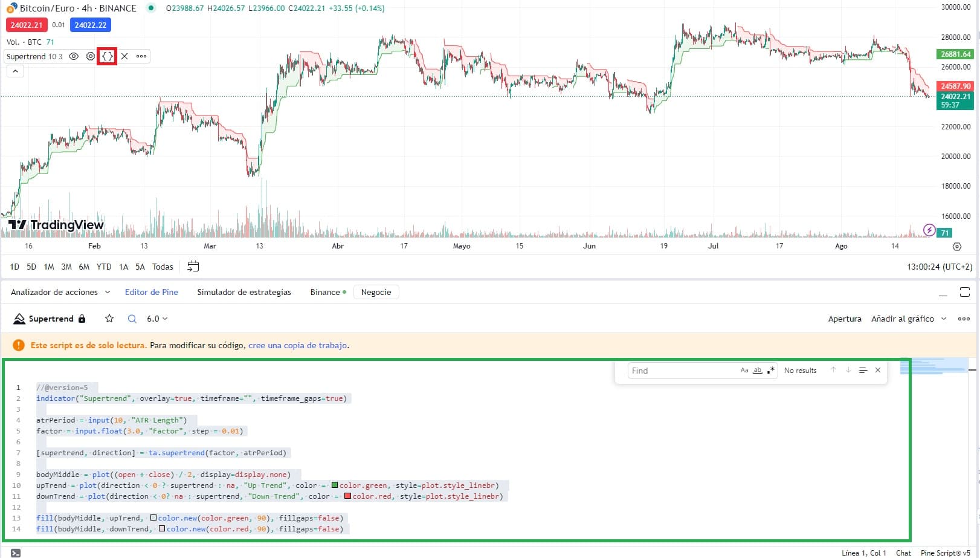Screen dimensions: 980x558
Task: Open the Supertrend source code braces icon
Action: [107, 56]
